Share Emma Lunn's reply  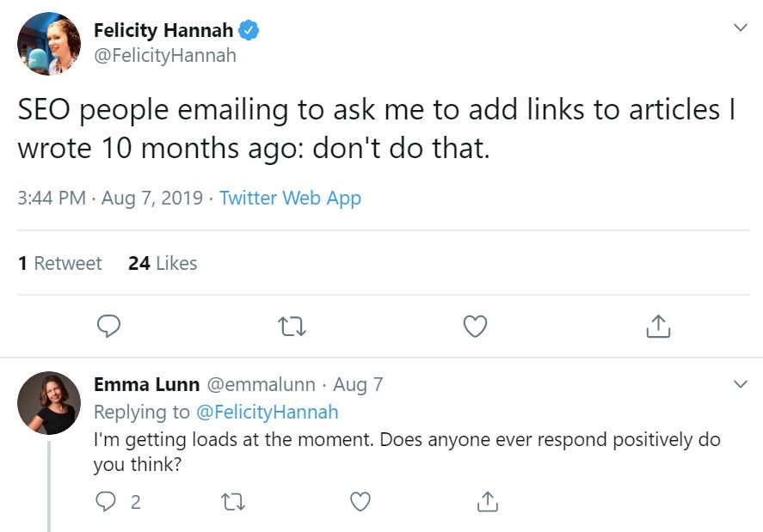pos(487,501)
